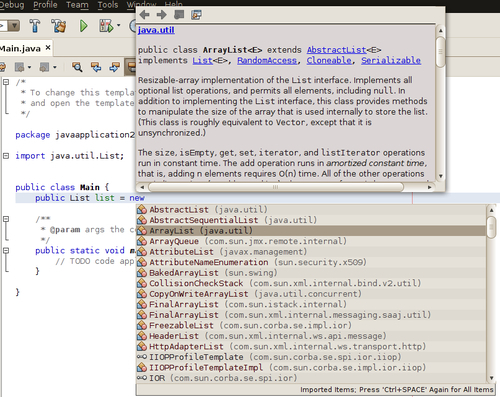Collapse the main method fold

point(6,251)
